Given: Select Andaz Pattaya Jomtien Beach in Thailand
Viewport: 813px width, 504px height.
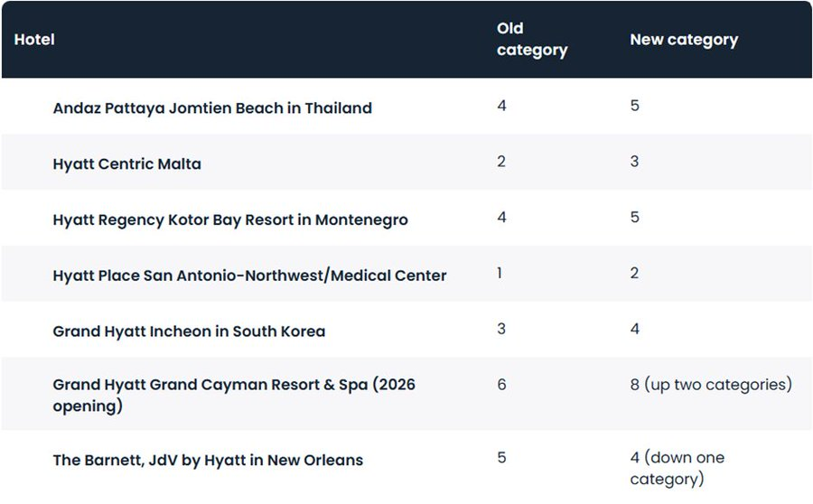Looking at the screenshot, I should [212, 108].
